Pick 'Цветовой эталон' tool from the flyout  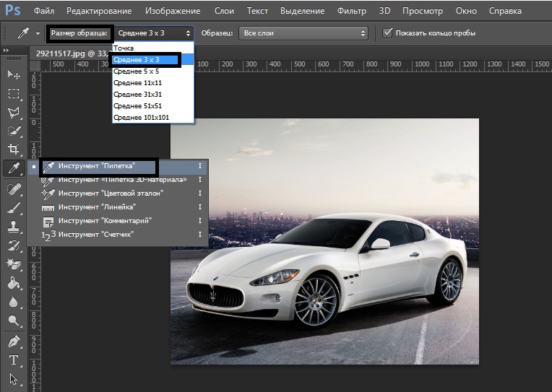[111, 193]
